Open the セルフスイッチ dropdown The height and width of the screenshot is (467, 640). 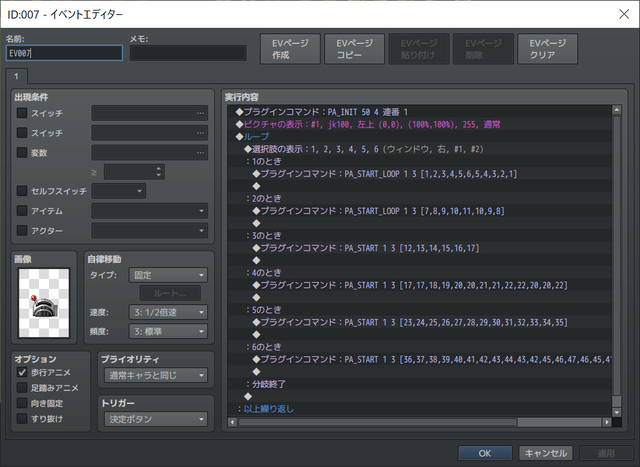118,191
